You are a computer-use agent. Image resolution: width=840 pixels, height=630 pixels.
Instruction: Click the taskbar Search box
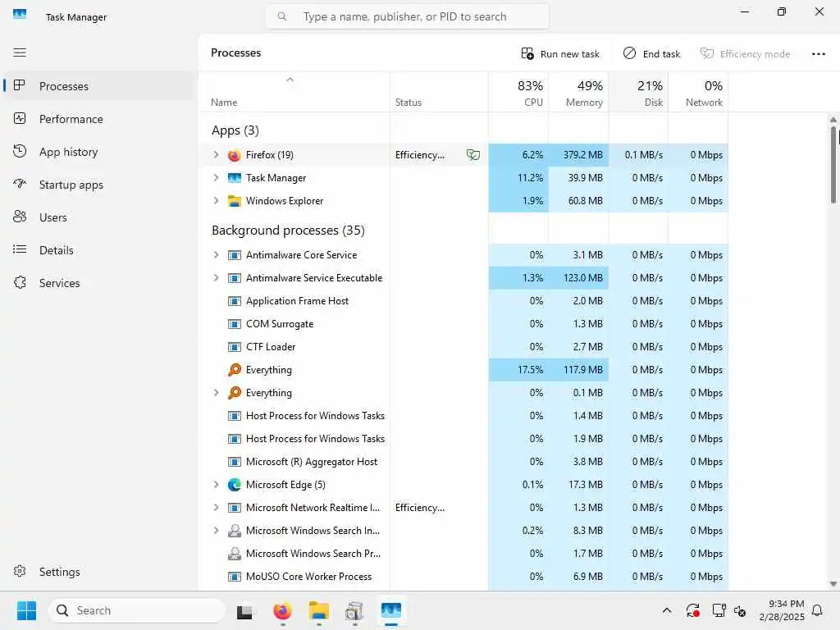(x=137, y=610)
